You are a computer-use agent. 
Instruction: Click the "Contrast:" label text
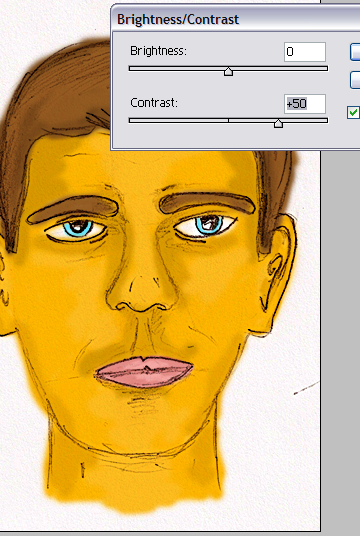[x=154, y=103]
